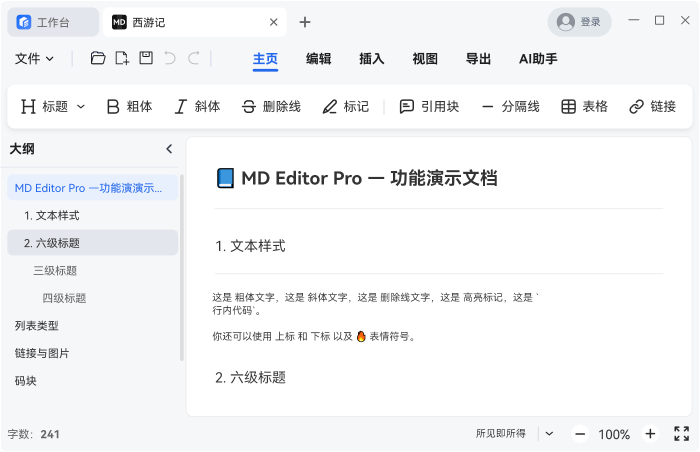This screenshot has height=452, width=700.
Task: Switch to the 编辑 tab
Action: click(318, 59)
